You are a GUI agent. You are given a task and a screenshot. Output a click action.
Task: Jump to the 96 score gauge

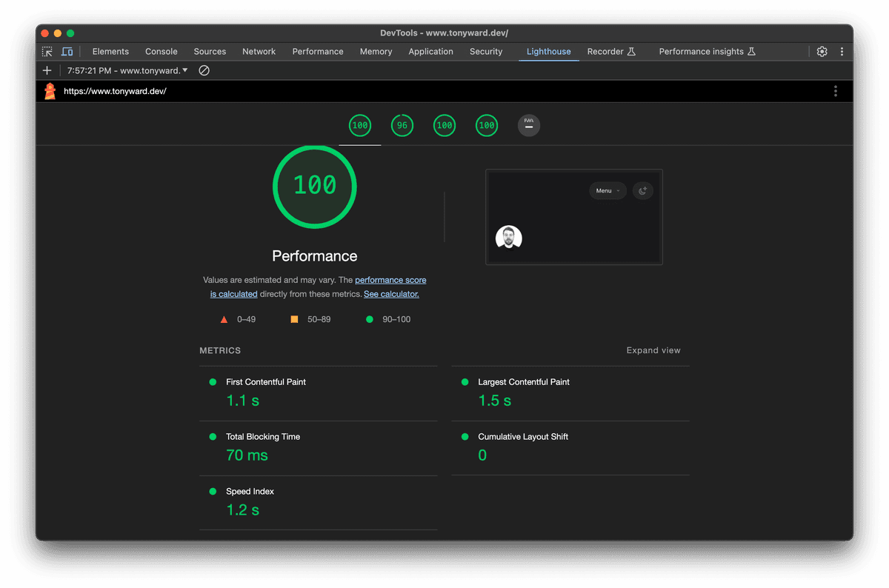point(402,125)
